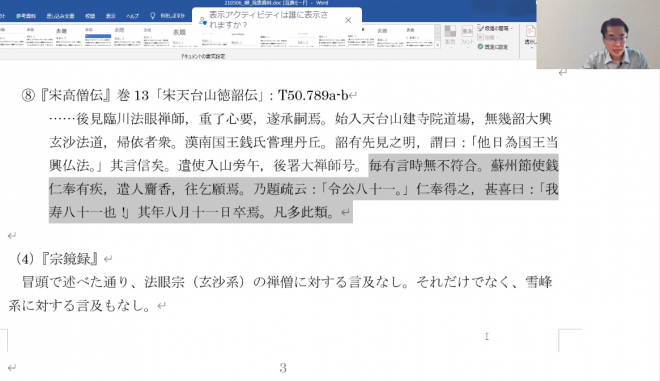
Task: Expand the full document style gallery
Action: (x=437, y=45)
